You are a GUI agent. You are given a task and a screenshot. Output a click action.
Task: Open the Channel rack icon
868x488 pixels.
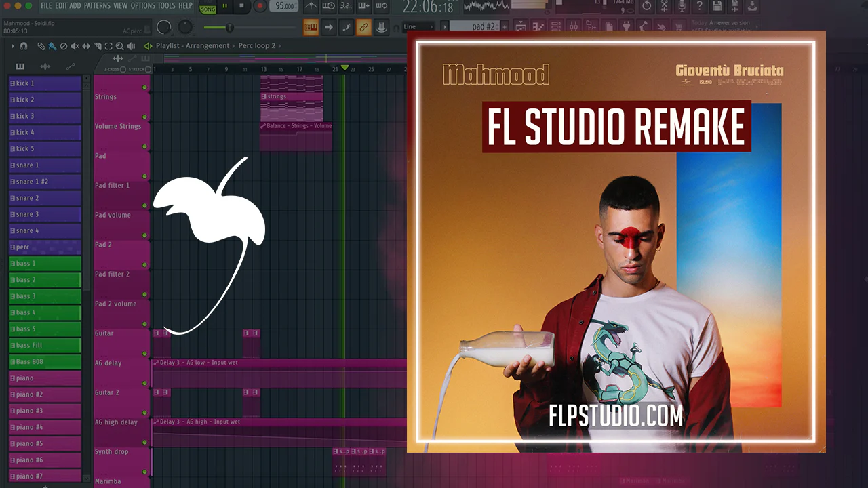[x=557, y=26]
